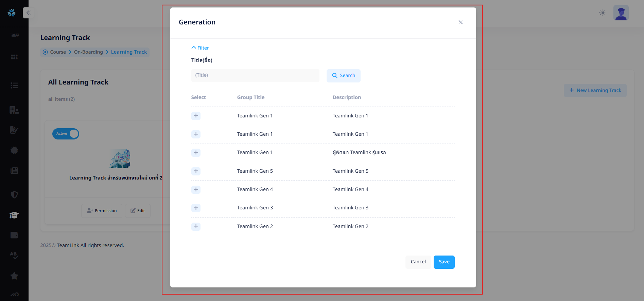The width and height of the screenshot is (644, 301).
Task: Toggle the Active switch off
Action: [66, 134]
